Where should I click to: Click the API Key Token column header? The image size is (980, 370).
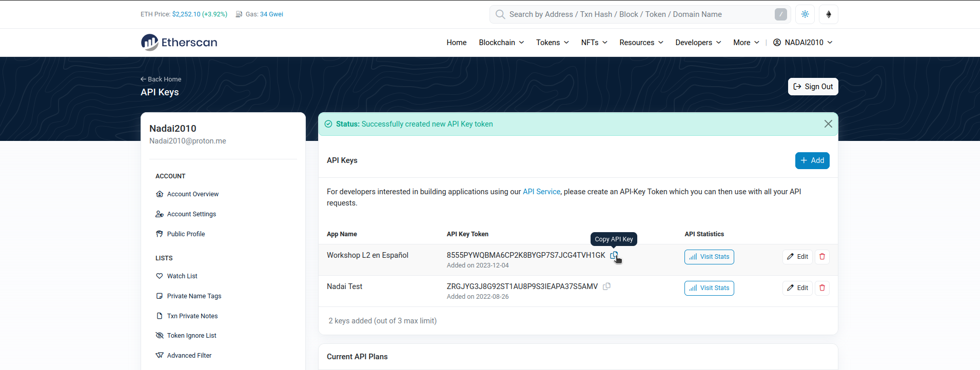[467, 234]
